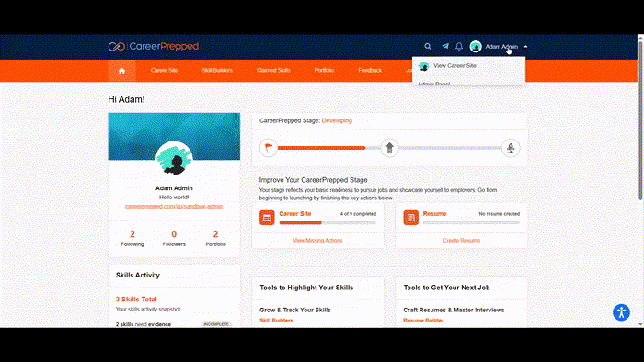The image size is (644, 362).
Task: Open the 3 Skills Total link
Action: tap(136, 300)
